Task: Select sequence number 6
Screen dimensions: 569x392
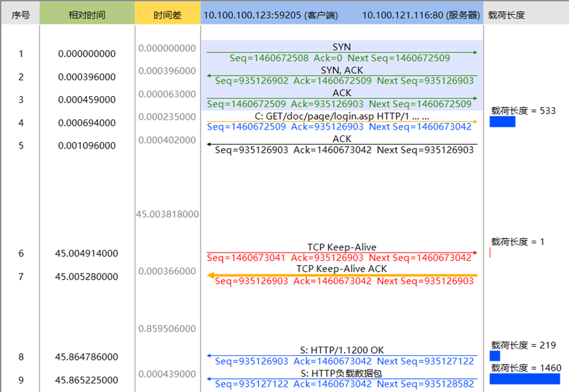Action: [21, 253]
